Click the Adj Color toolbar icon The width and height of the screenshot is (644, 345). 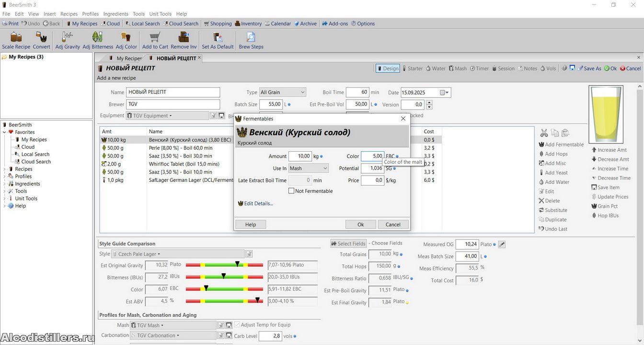(126, 38)
